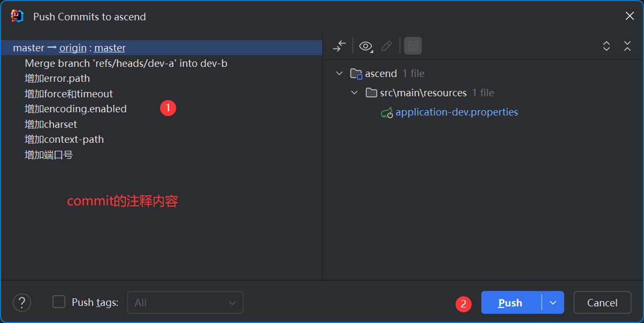Click the underlined master target branch link

tap(110, 48)
